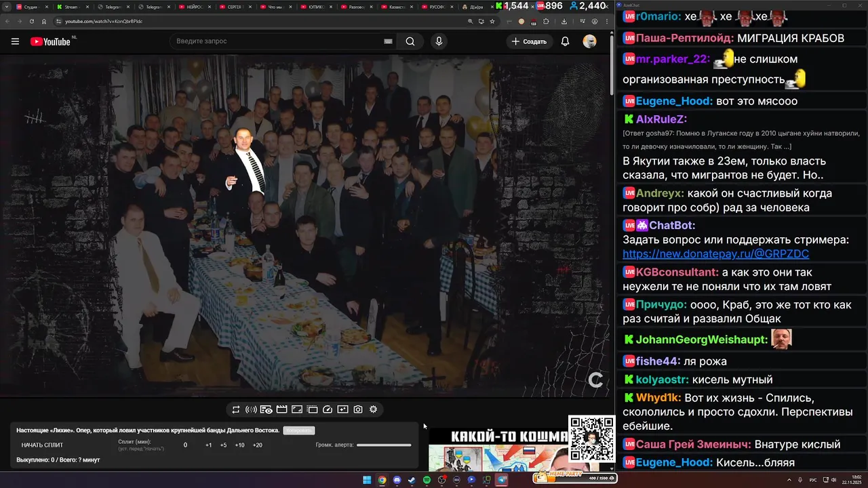Click username Whyd1k in chat
This screenshot has width=868, height=488.
(x=658, y=398)
